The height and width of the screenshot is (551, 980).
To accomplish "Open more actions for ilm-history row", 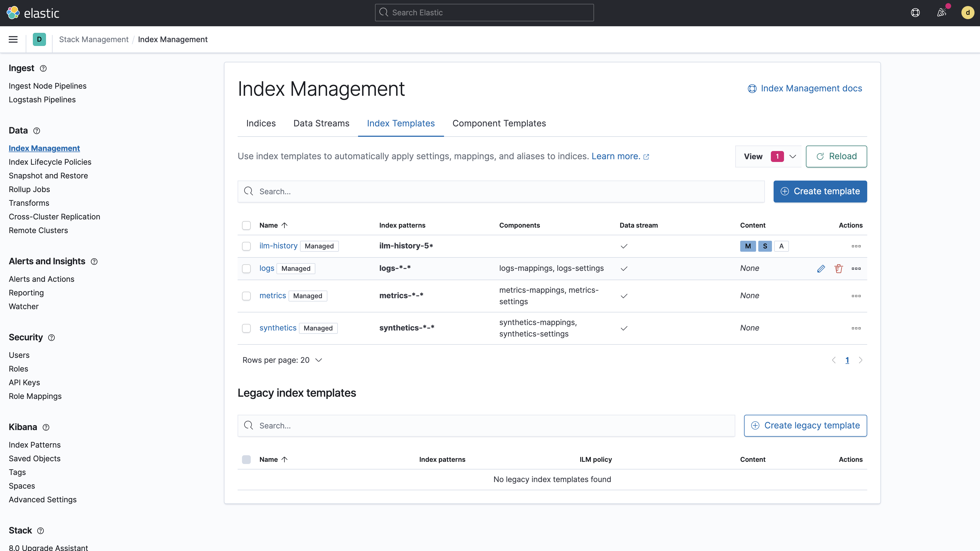I will pyautogui.click(x=856, y=246).
